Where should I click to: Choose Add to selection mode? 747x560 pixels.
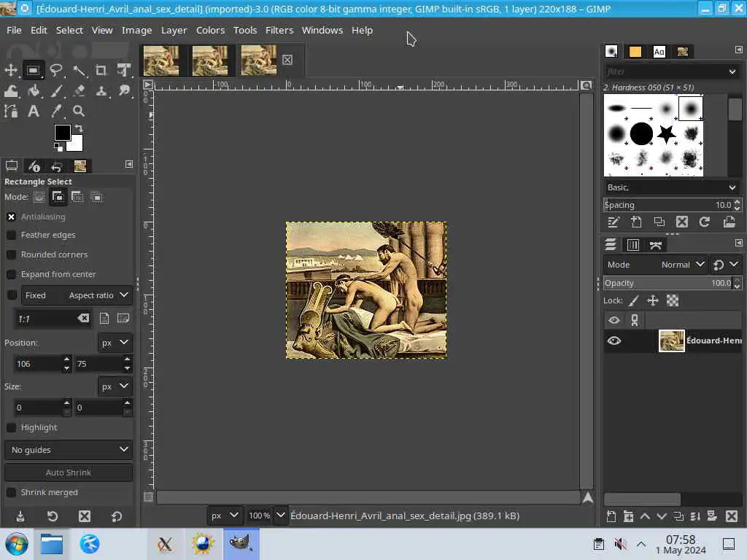[58, 197]
